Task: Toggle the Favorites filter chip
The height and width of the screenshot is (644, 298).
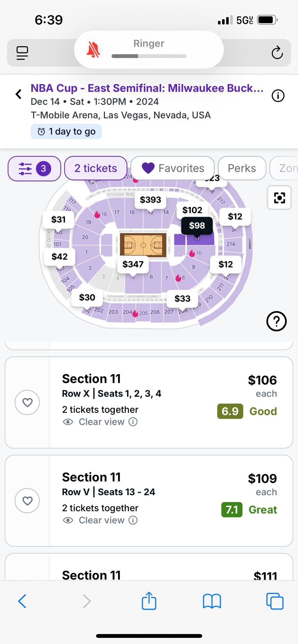Action: tap(173, 168)
